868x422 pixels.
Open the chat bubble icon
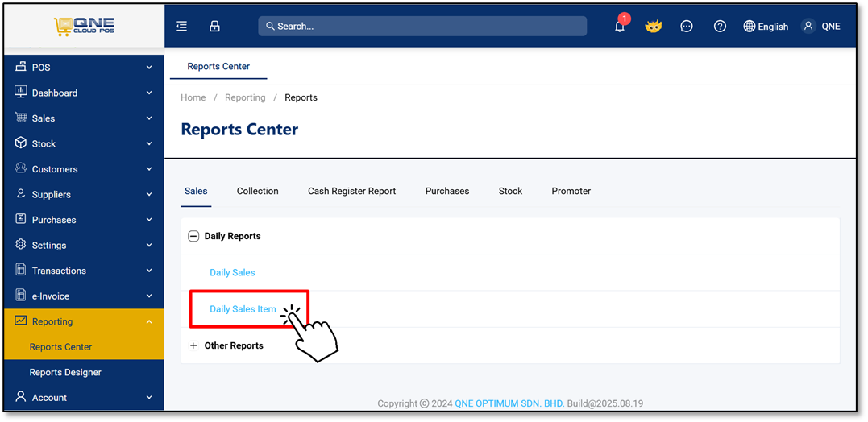click(x=687, y=26)
